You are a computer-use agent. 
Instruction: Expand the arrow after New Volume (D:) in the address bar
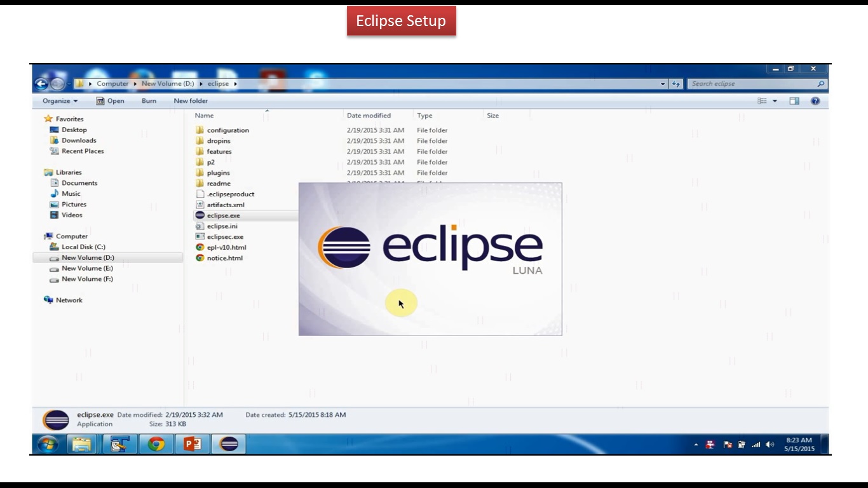click(x=201, y=84)
